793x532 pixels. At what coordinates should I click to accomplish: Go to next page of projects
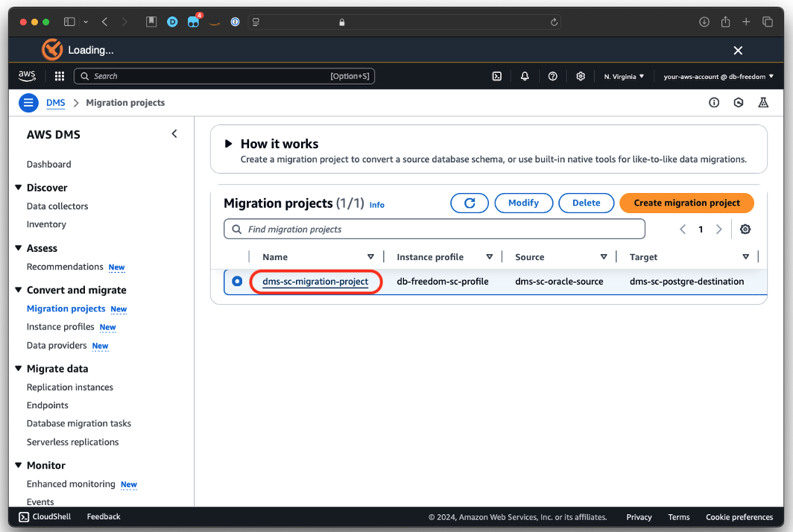tap(718, 229)
